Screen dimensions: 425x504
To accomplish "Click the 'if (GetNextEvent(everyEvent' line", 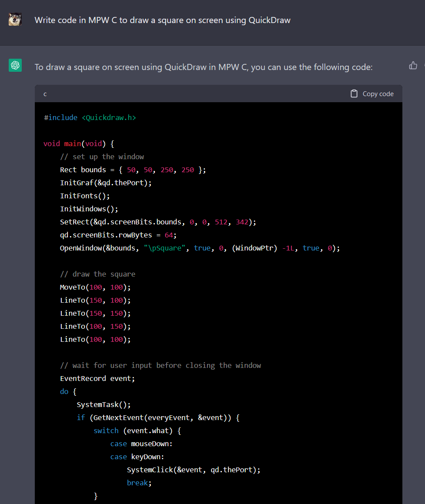I will pyautogui.click(x=158, y=418).
